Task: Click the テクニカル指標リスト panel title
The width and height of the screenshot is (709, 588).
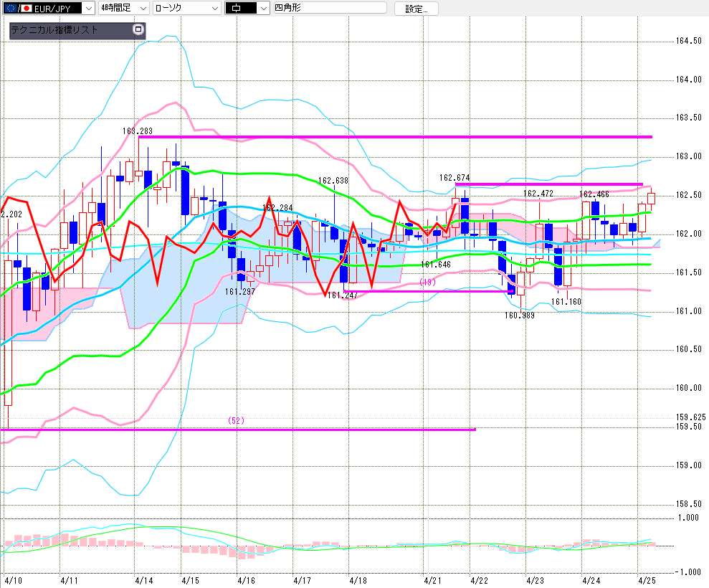Action: click(54, 30)
